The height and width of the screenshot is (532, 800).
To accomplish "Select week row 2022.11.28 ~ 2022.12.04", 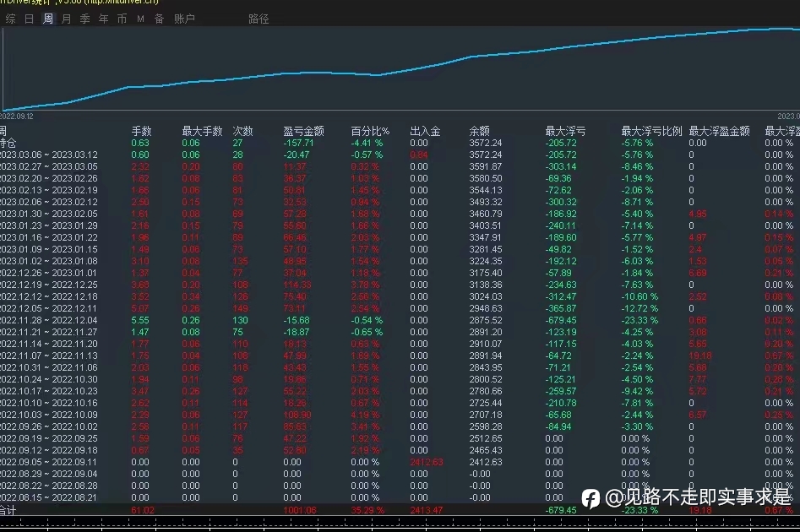I will [x=400, y=320].
